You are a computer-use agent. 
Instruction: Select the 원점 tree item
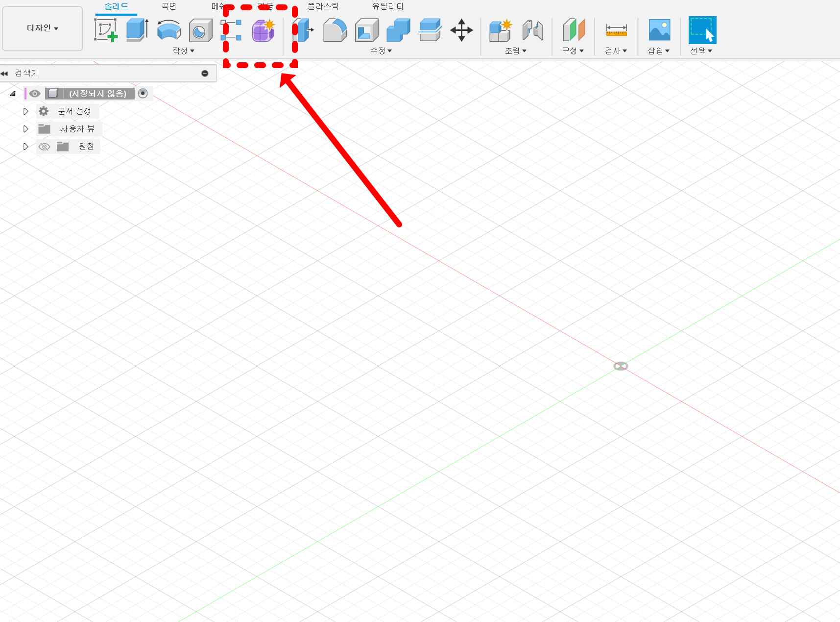tap(86, 147)
